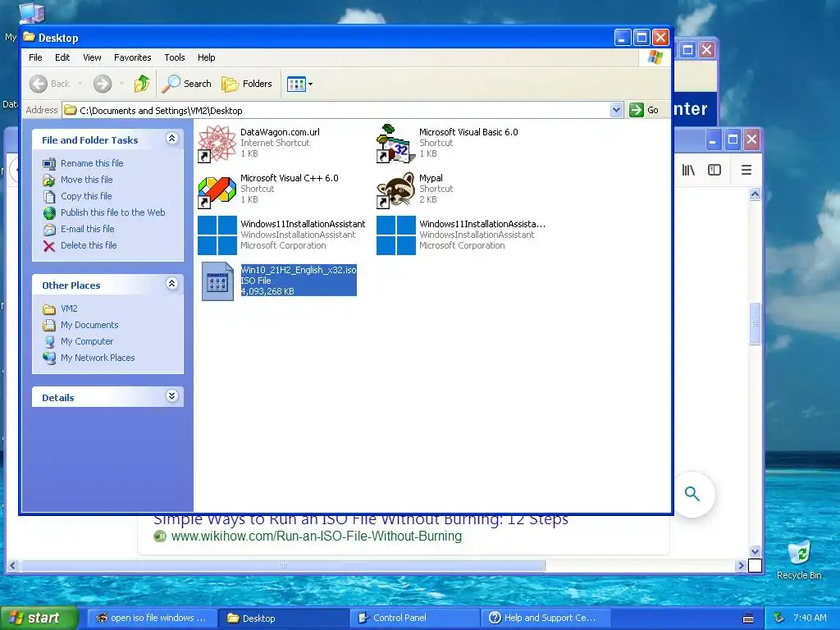The width and height of the screenshot is (840, 630).
Task: Select first Windows11InstallationAssistant icon
Action: tap(217, 235)
